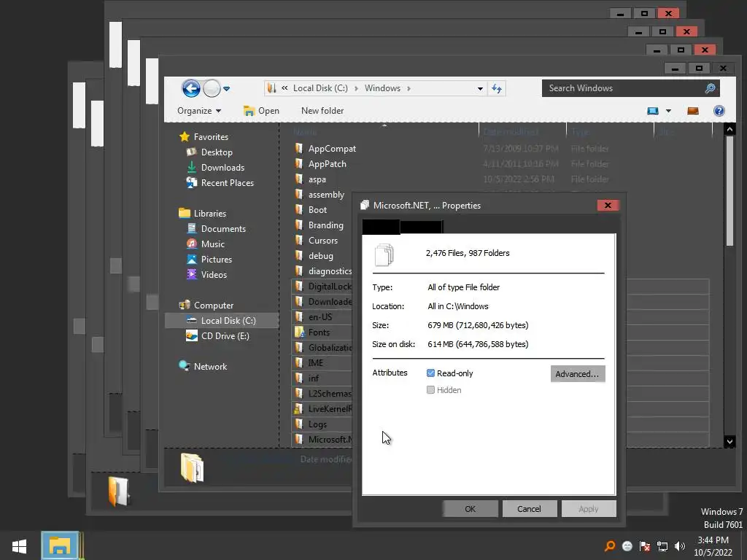Click the network tray icon
This screenshot has height=560, width=747.
coord(662,546)
